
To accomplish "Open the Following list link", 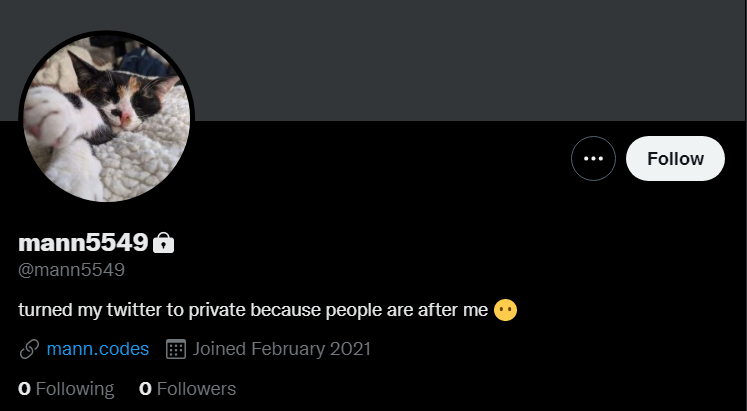I will 74,388.
